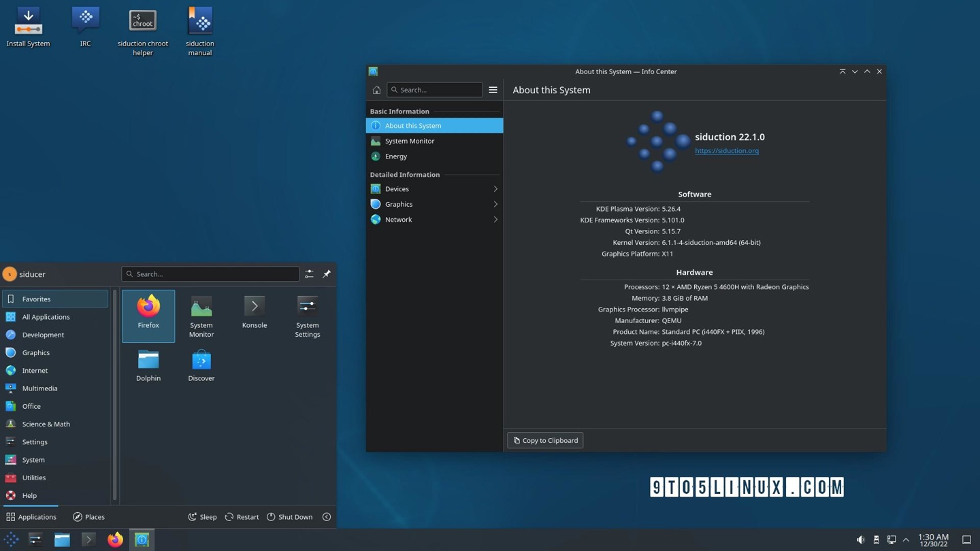Viewport: 980px width, 551px height.
Task: Click the Restart button
Action: click(x=242, y=517)
